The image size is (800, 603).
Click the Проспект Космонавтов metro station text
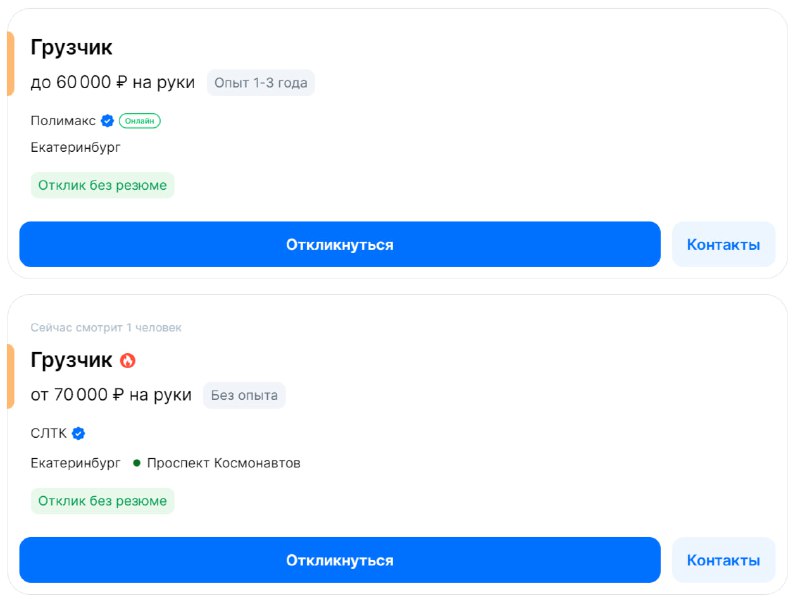[223, 463]
